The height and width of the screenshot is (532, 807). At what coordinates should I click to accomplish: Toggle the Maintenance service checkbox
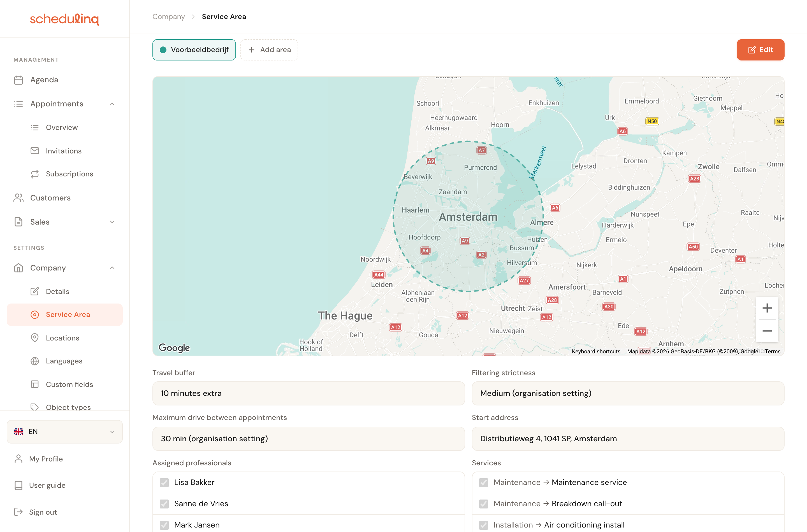click(484, 482)
